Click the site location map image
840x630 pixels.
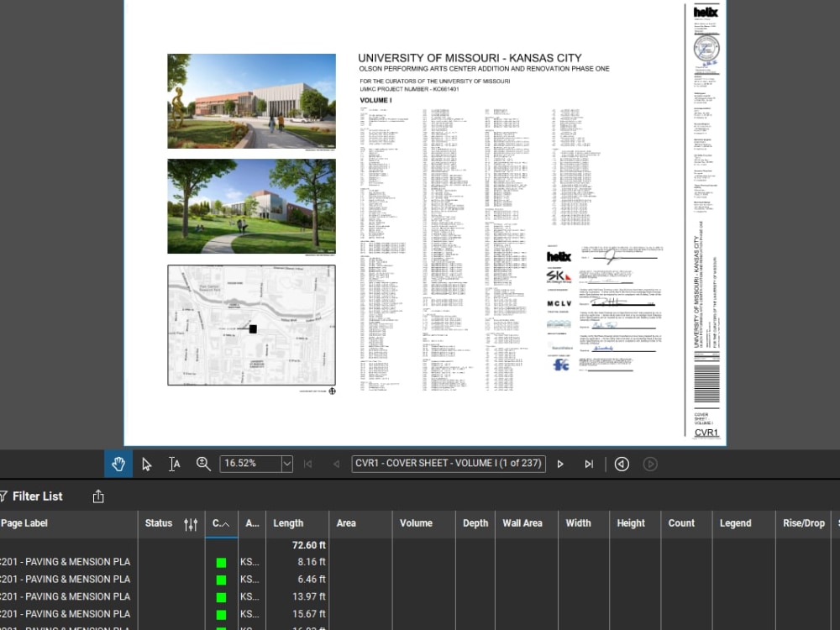[252, 325]
